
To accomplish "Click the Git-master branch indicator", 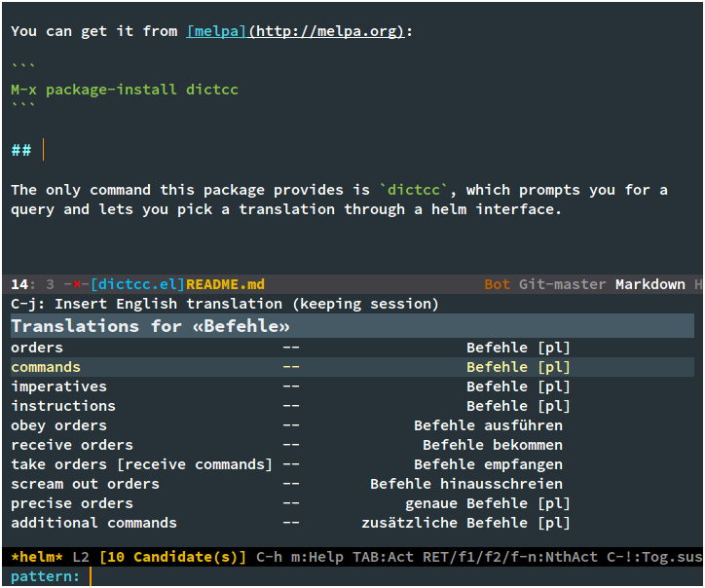I will point(562,284).
